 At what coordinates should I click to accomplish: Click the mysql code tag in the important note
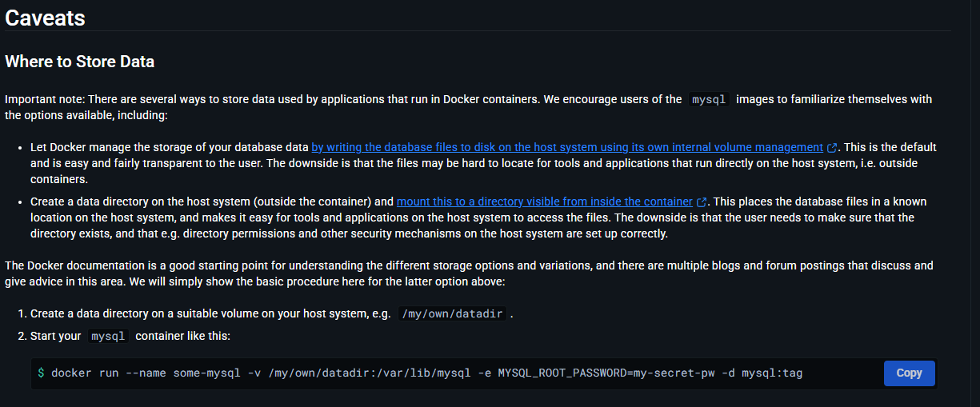click(x=709, y=100)
